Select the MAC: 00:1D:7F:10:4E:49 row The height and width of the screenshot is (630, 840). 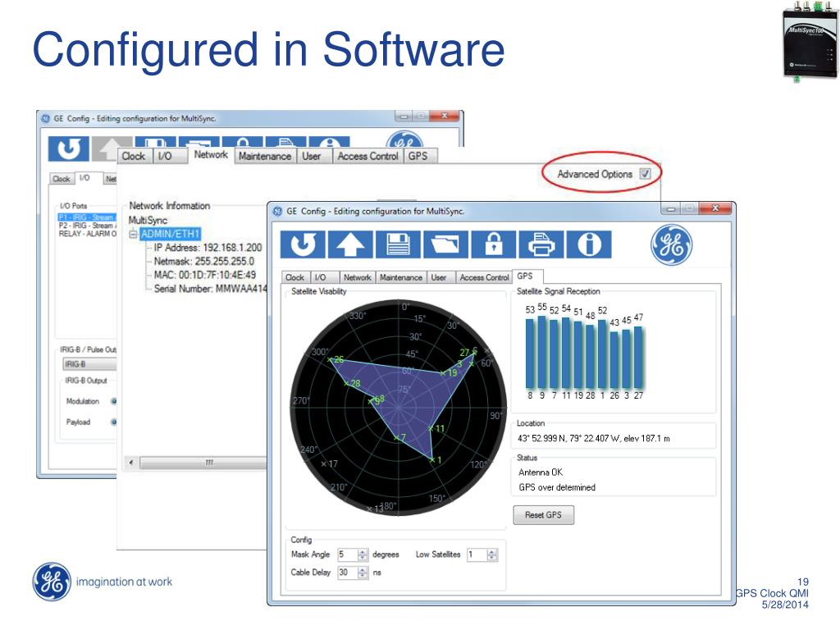tap(204, 275)
